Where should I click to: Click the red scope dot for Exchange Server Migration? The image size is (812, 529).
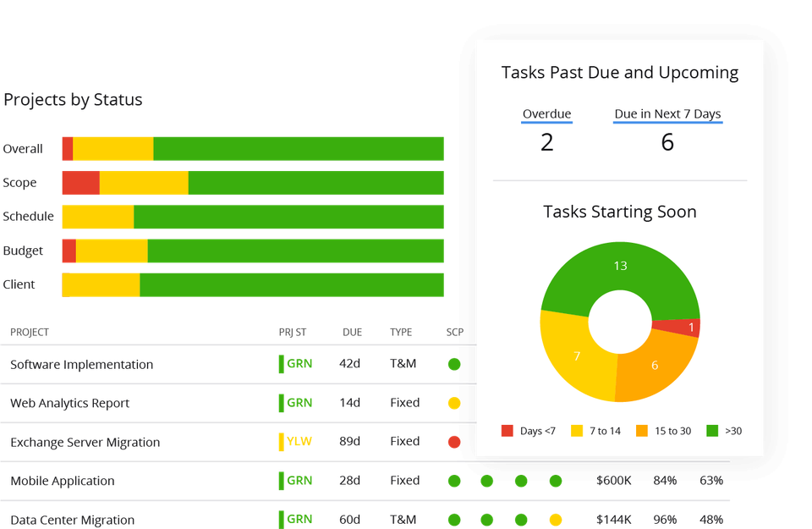point(454,442)
